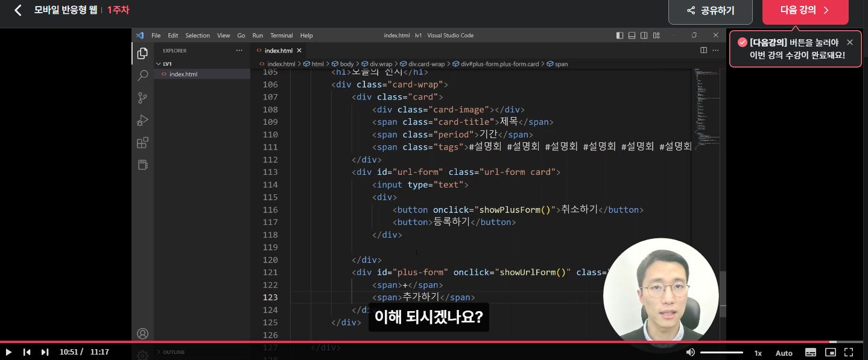
Task: Skip to the next video
Action: click(x=45, y=352)
